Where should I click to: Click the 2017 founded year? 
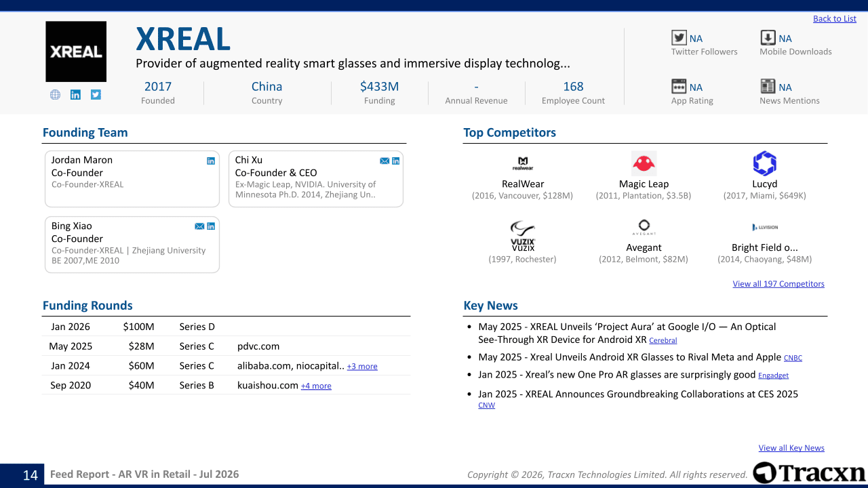coord(158,86)
